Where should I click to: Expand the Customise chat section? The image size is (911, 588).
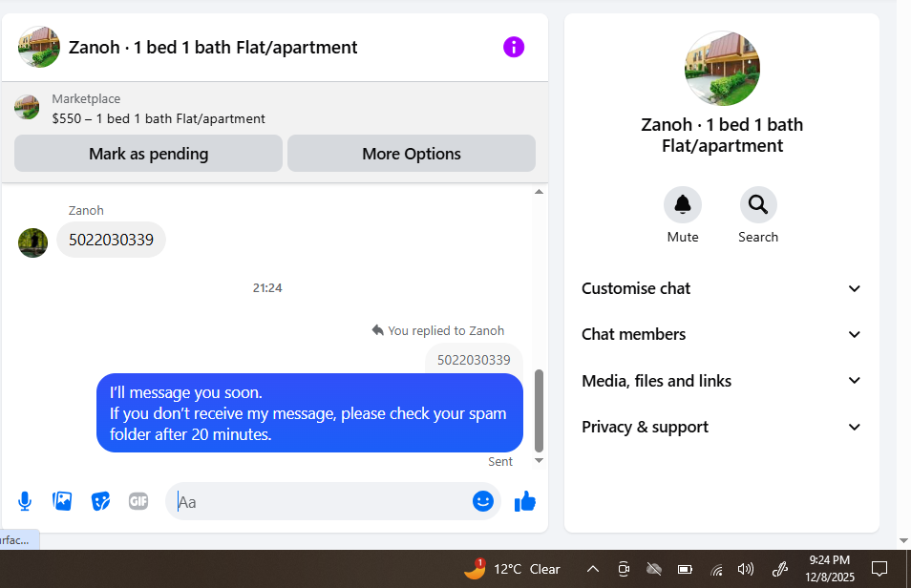coord(722,288)
